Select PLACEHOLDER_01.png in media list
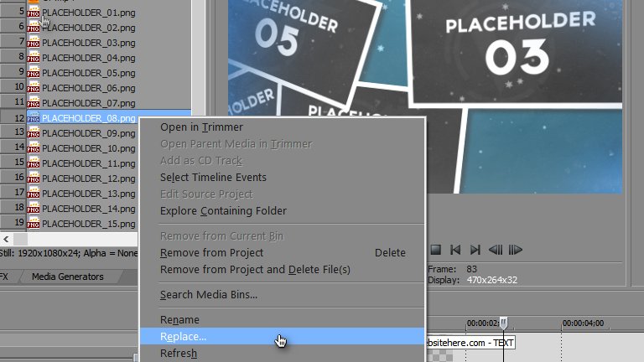Screen dimensions: 644x362 click(89, 13)
